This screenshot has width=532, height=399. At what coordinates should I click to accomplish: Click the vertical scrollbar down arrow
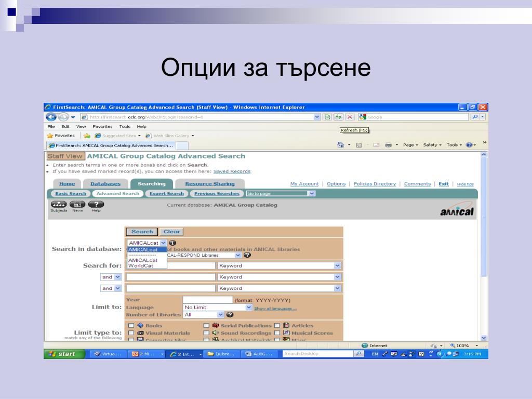click(484, 338)
